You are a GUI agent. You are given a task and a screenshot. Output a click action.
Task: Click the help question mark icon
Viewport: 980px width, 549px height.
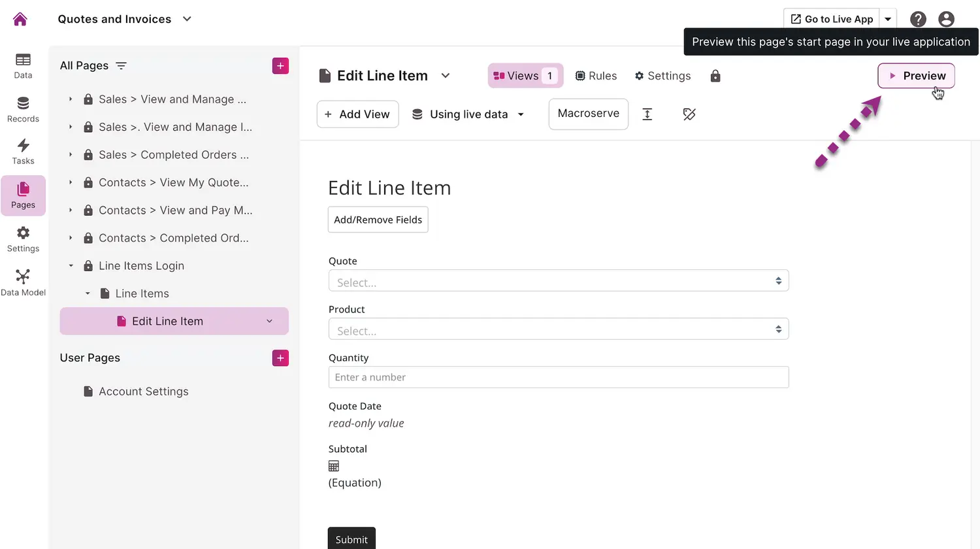click(x=918, y=19)
